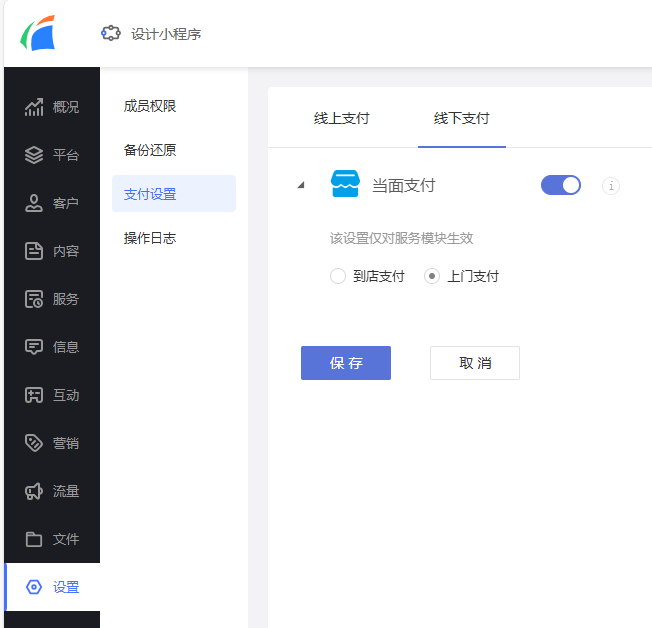Image resolution: width=652 pixels, height=628 pixels.
Task: Select the 客户 customer person icon
Action: pyautogui.click(x=34, y=203)
